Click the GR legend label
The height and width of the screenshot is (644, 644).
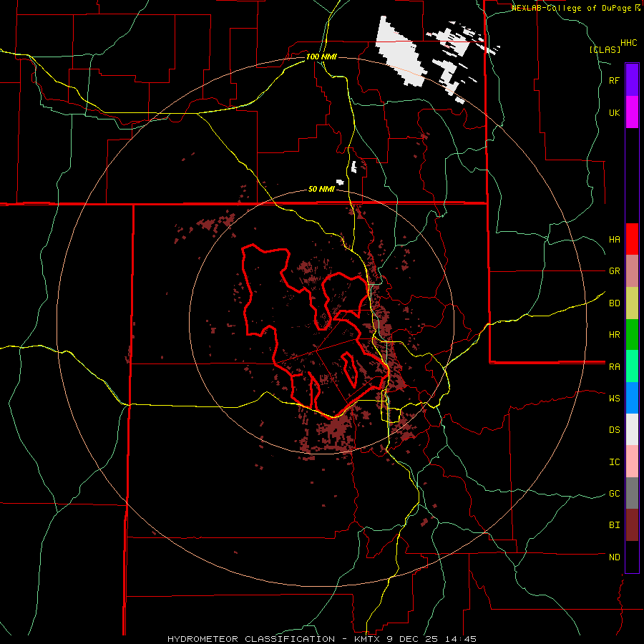[x=615, y=271]
